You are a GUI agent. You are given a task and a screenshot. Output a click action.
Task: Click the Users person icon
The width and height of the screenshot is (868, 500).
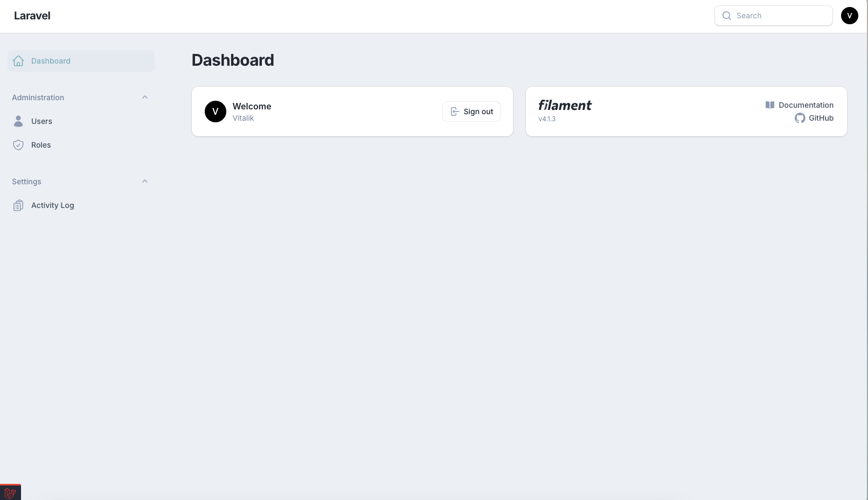point(18,121)
